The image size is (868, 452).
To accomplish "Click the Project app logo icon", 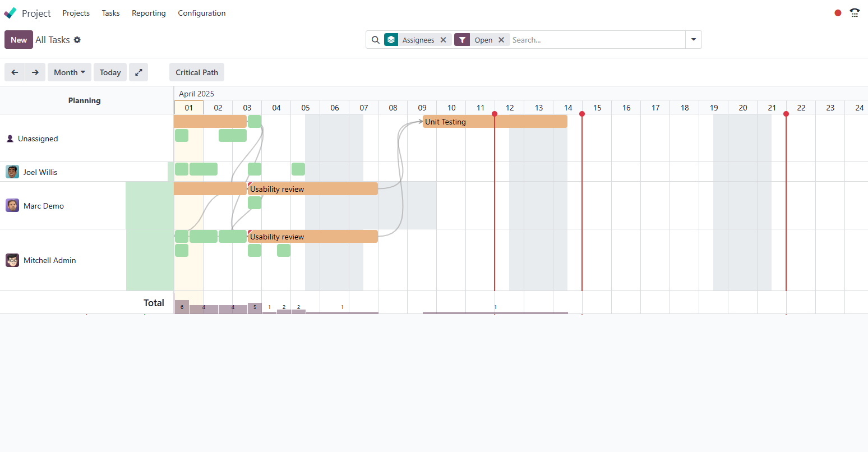I will [10, 13].
